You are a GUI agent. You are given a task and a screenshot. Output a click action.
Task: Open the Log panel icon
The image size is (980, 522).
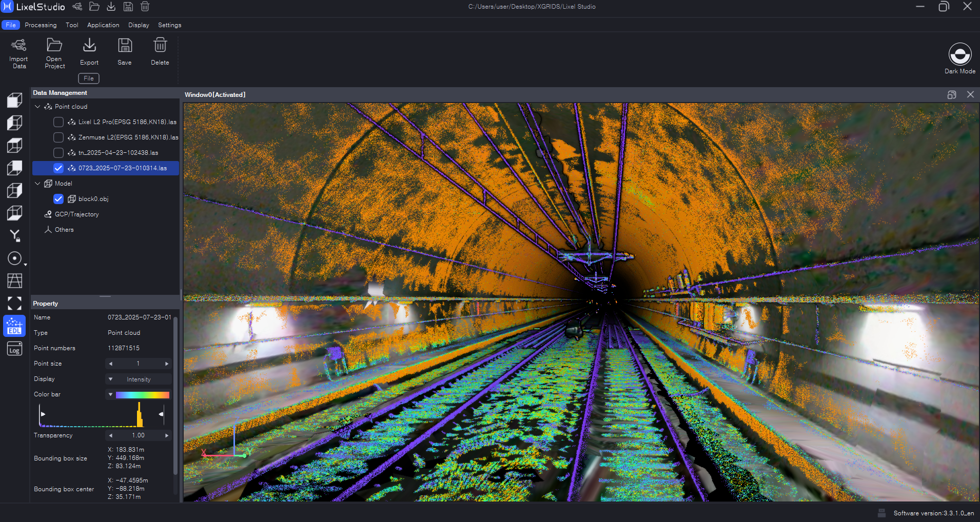14,349
